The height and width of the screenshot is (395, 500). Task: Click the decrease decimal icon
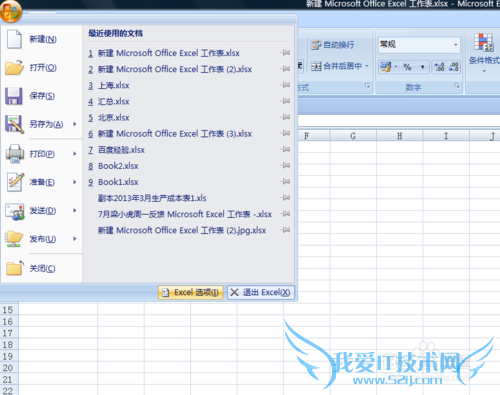point(454,67)
